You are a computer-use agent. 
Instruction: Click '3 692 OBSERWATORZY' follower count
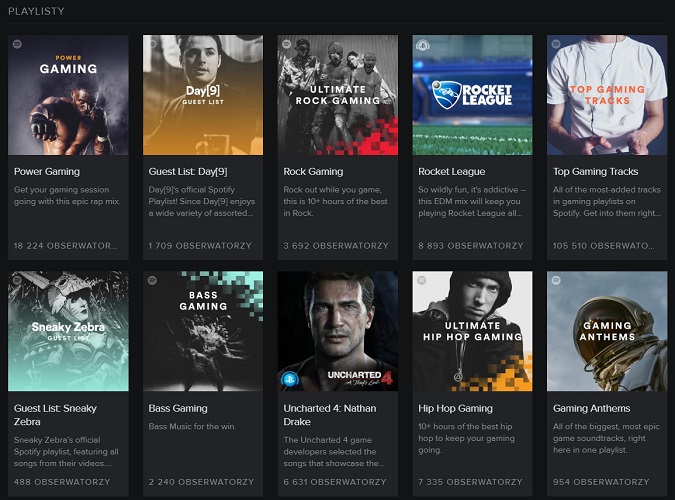tap(336, 245)
